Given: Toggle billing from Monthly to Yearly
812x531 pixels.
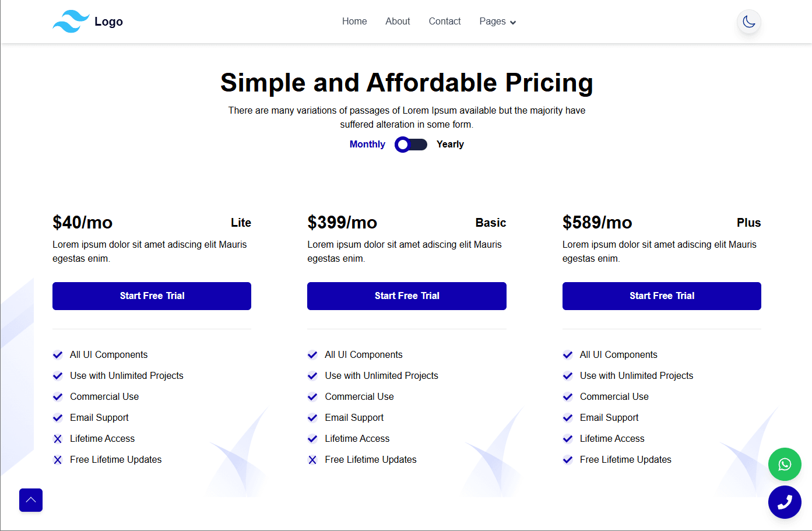Looking at the screenshot, I should click(411, 144).
